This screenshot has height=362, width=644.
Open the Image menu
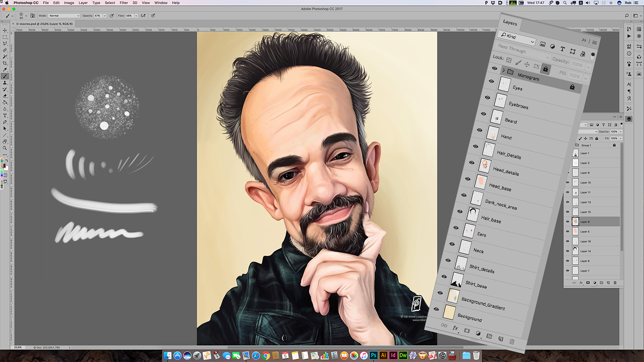pyautogui.click(x=69, y=3)
